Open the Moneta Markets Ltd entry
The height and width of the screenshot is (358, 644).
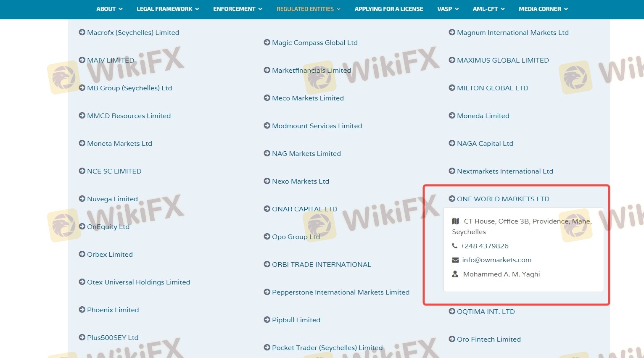[x=119, y=143]
